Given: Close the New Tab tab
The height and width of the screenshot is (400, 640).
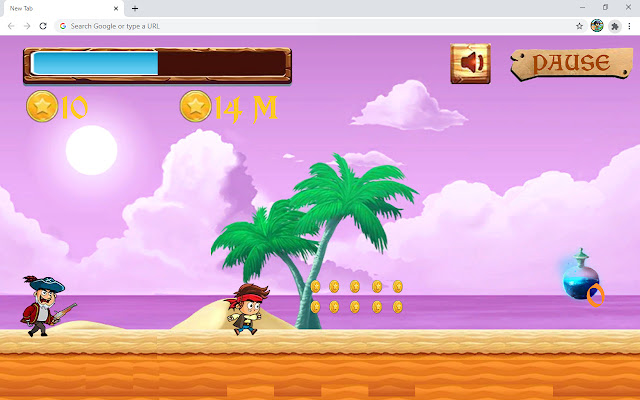Looking at the screenshot, I should [116, 8].
